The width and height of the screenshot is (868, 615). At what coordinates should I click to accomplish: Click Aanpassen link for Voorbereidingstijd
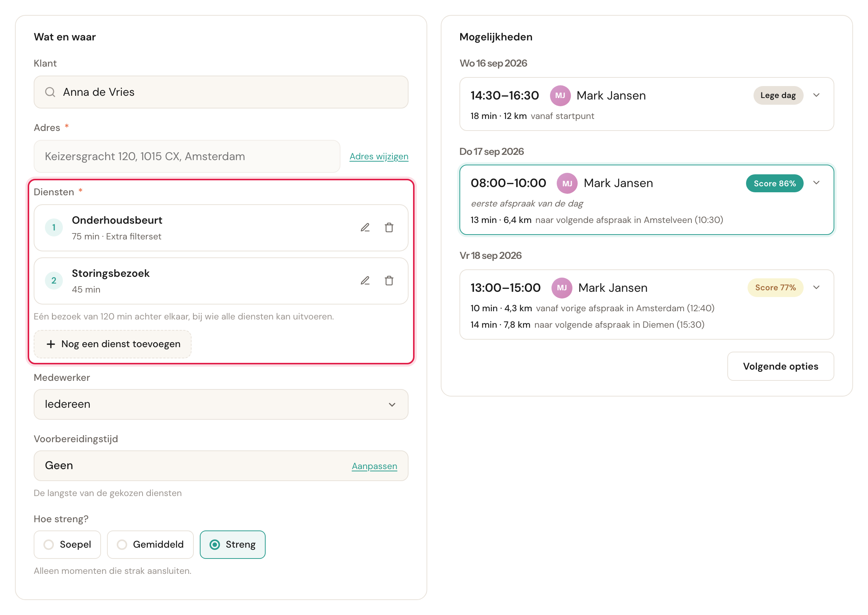click(x=374, y=466)
